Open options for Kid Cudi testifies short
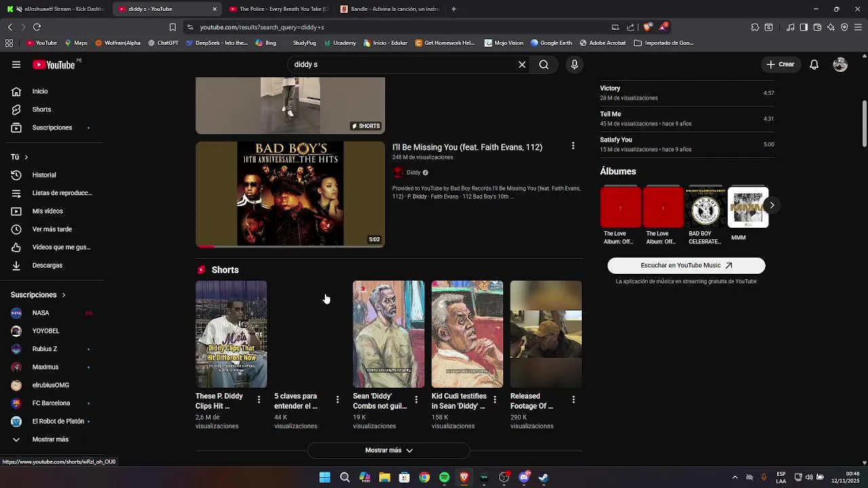Image resolution: width=868 pixels, height=488 pixels. tap(494, 400)
